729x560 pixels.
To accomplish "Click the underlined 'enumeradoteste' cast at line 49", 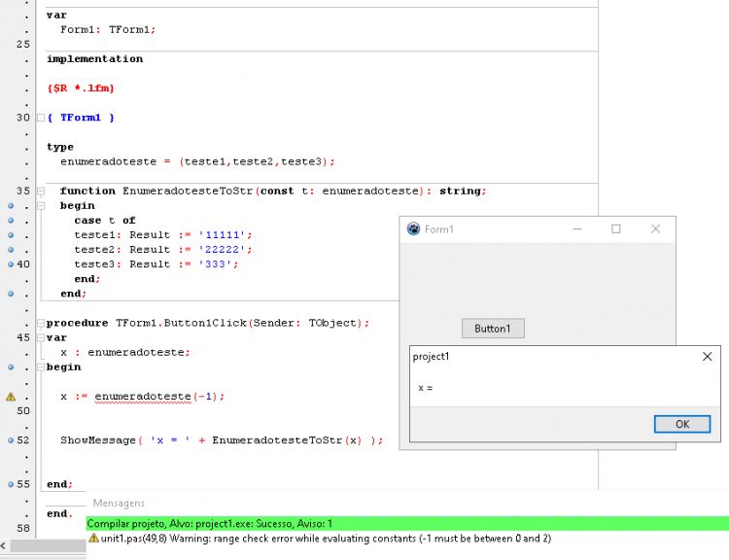I will 143,397.
